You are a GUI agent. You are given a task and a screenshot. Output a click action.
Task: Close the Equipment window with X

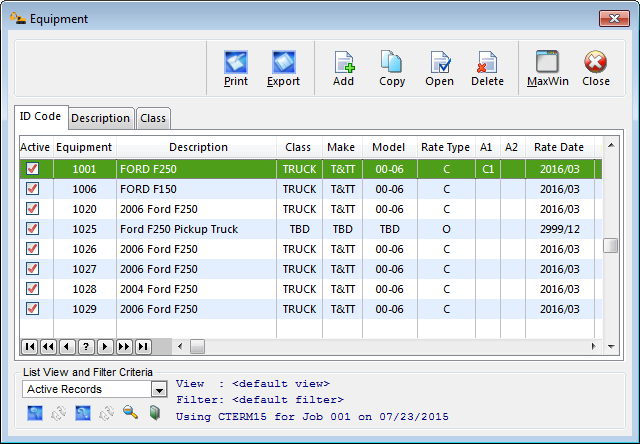tap(614, 19)
